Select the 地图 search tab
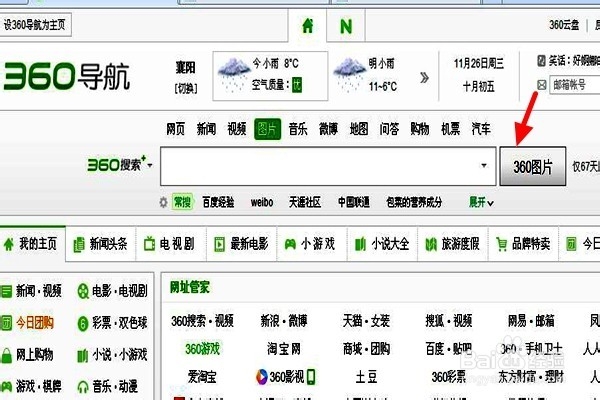This screenshot has width=600, height=400. pos(359,129)
